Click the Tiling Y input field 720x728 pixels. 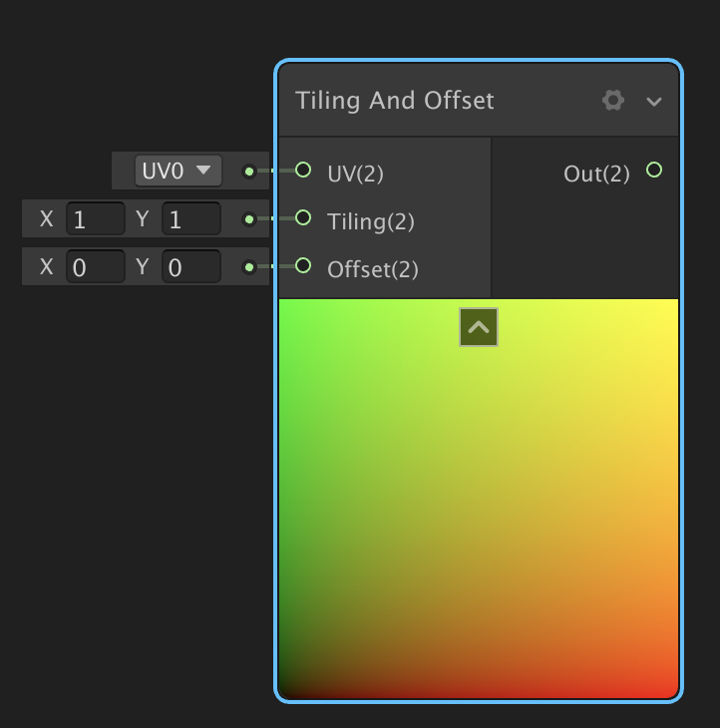click(x=191, y=218)
